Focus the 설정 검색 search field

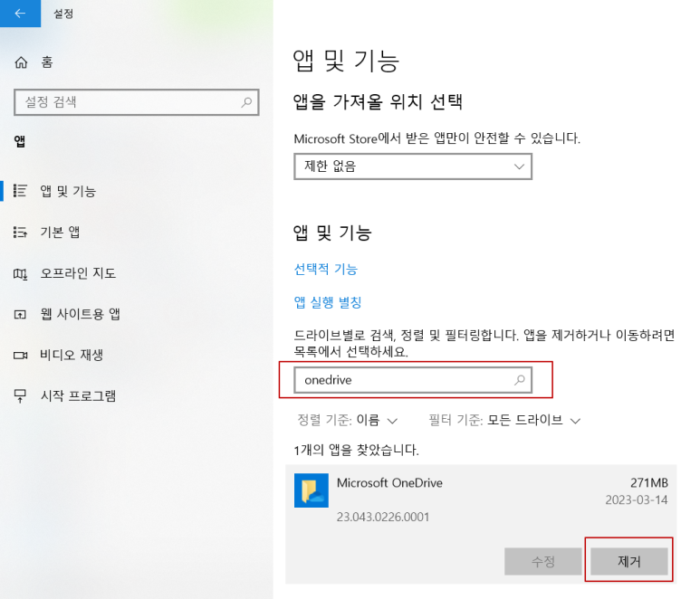(x=136, y=102)
